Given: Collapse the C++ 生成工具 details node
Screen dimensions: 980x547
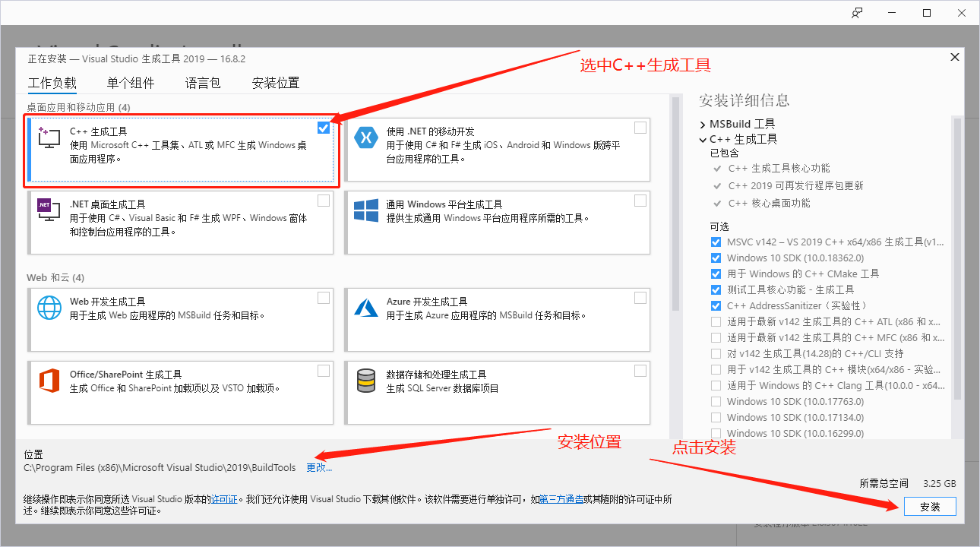Looking at the screenshot, I should click(703, 140).
